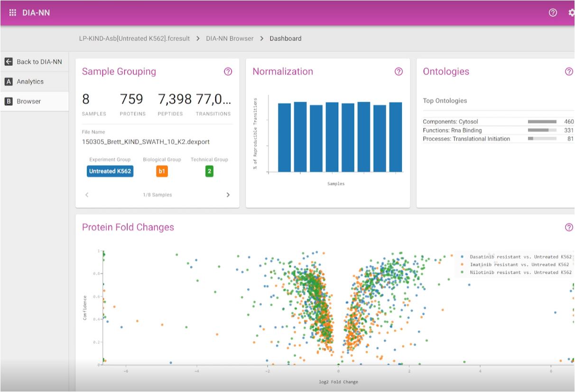Click DIA-NN Browser breadcrumb link
The height and width of the screenshot is (392, 575).
230,38
